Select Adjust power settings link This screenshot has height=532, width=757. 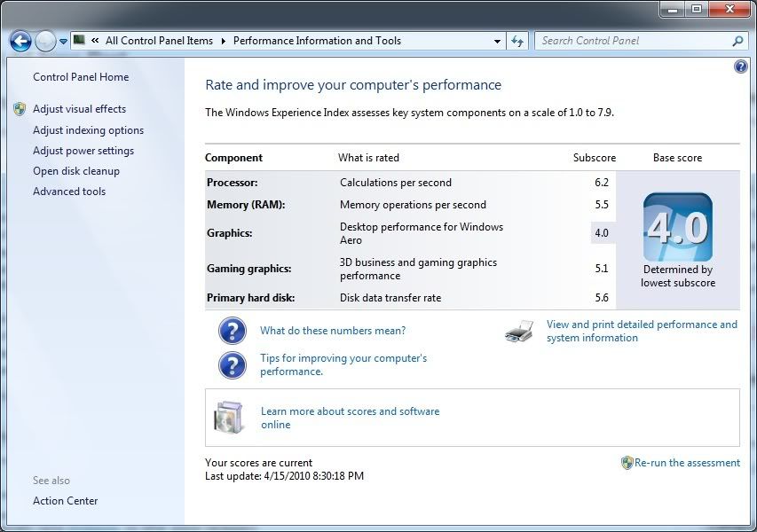point(83,151)
